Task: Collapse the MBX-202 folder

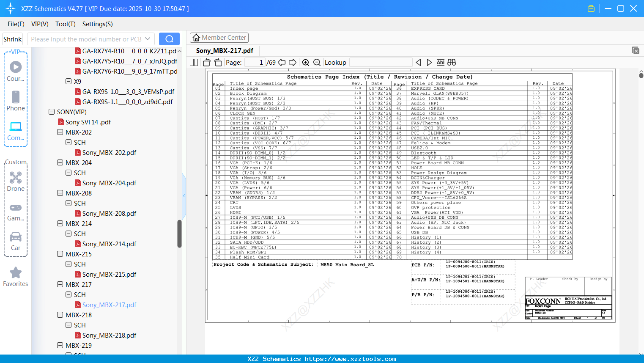Action: pos(60,132)
